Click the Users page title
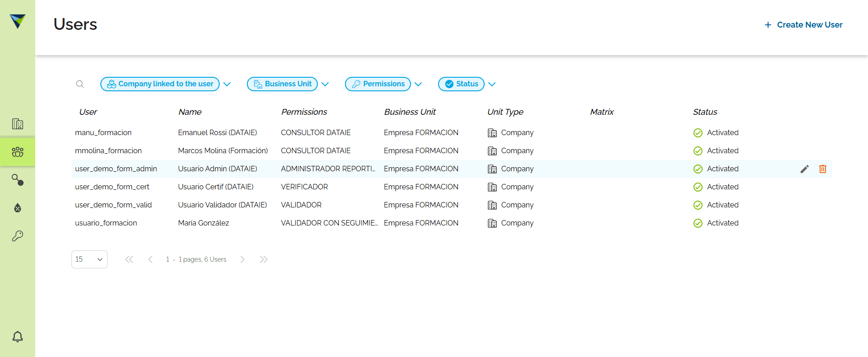 pyautogui.click(x=75, y=24)
